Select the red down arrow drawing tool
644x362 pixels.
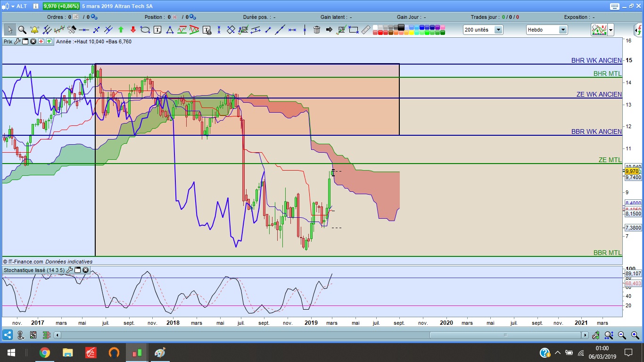pyautogui.click(x=133, y=30)
